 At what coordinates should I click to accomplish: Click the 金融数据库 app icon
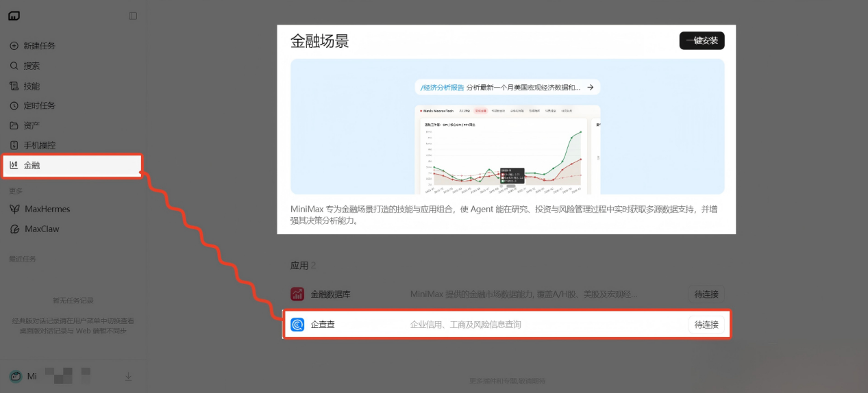click(297, 294)
